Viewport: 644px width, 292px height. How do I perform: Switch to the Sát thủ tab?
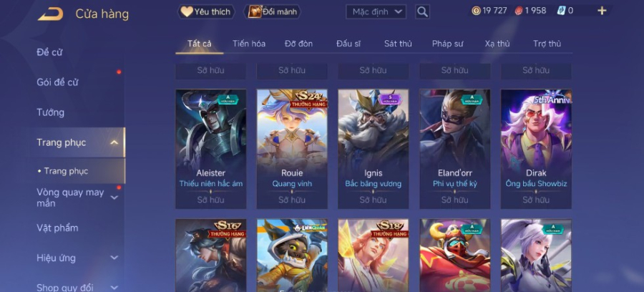pyautogui.click(x=398, y=44)
